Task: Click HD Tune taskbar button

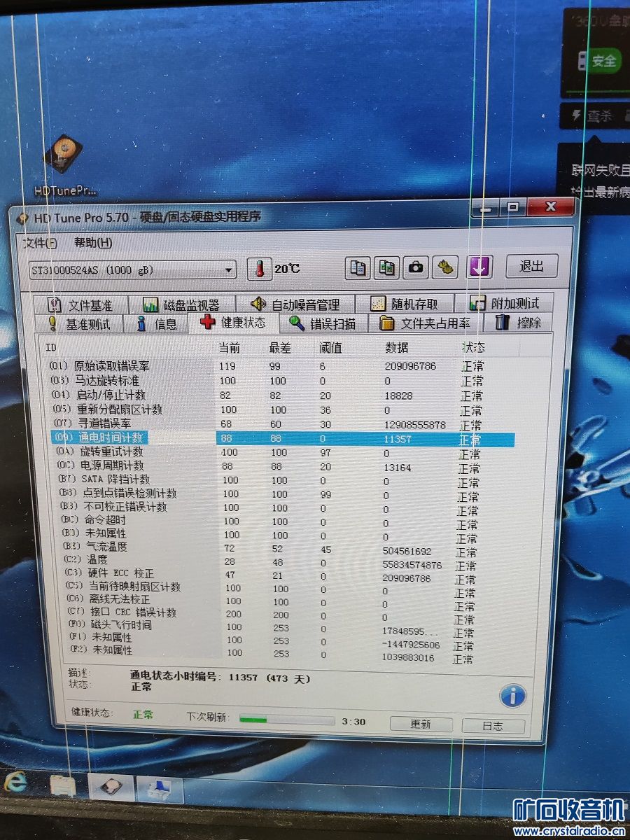Action: 110,787
